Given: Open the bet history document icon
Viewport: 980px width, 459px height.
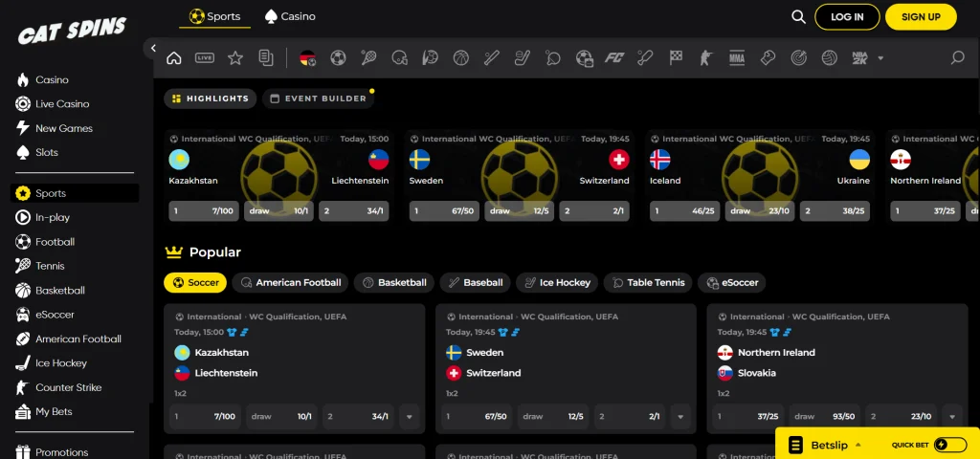Looking at the screenshot, I should pos(266,58).
